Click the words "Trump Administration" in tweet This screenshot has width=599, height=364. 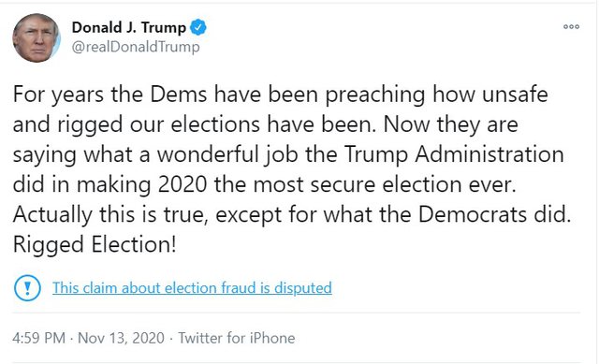(x=454, y=154)
